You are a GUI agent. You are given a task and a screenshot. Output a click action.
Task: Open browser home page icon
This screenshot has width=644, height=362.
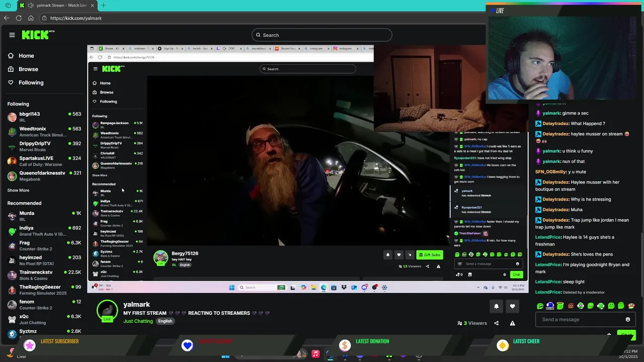coord(31,18)
